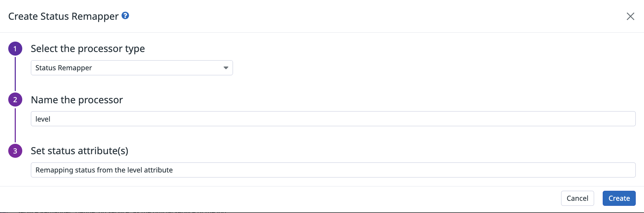Click the "Remapping status from the level attribute" text
The image size is (644, 213).
pyautogui.click(x=104, y=170)
